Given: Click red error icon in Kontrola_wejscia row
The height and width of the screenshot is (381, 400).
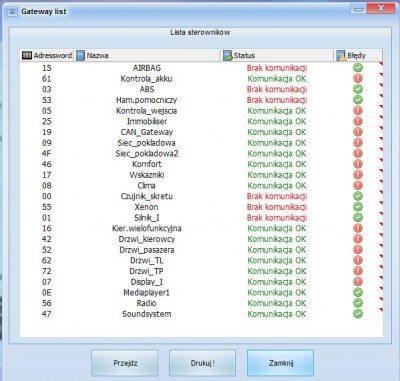Looking at the screenshot, I should pyautogui.click(x=358, y=110).
